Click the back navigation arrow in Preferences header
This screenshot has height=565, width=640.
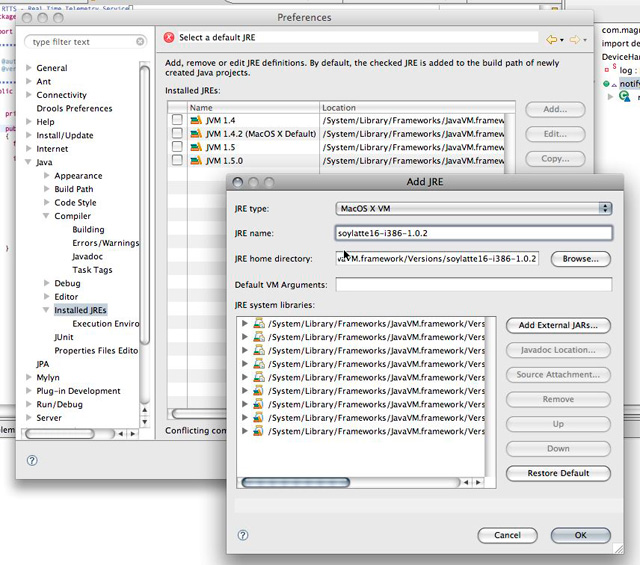(551, 40)
